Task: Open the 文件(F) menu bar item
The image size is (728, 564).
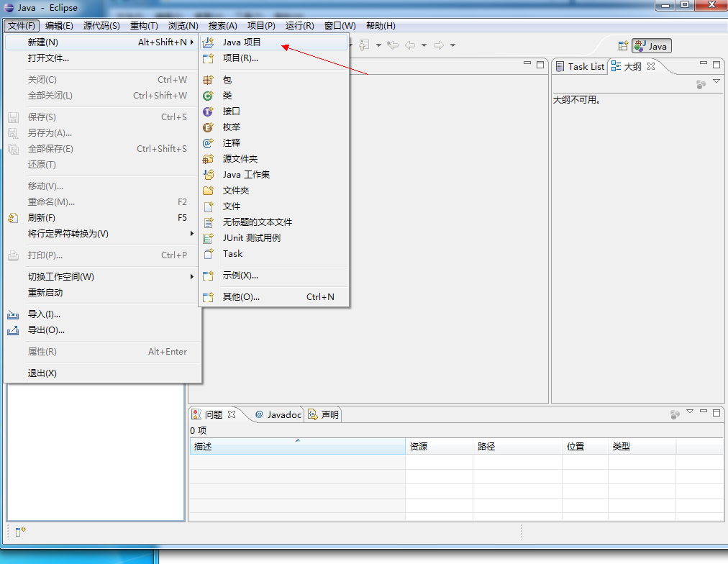Action: click(x=22, y=25)
